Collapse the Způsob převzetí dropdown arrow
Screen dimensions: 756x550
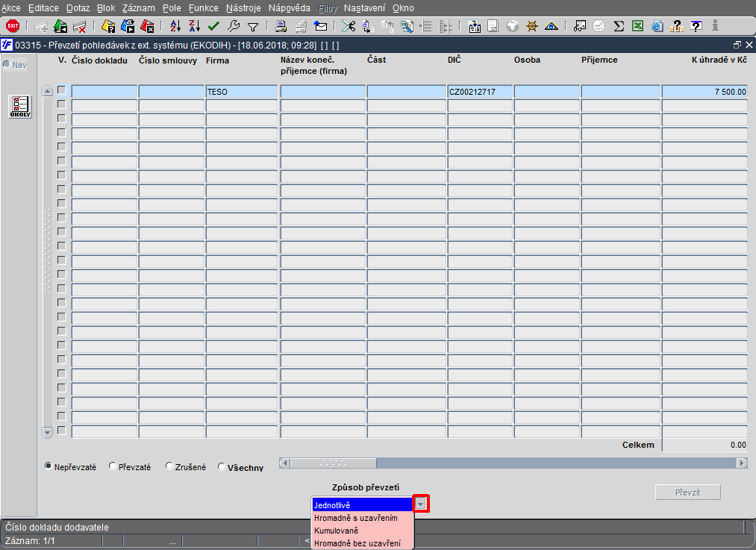click(421, 504)
